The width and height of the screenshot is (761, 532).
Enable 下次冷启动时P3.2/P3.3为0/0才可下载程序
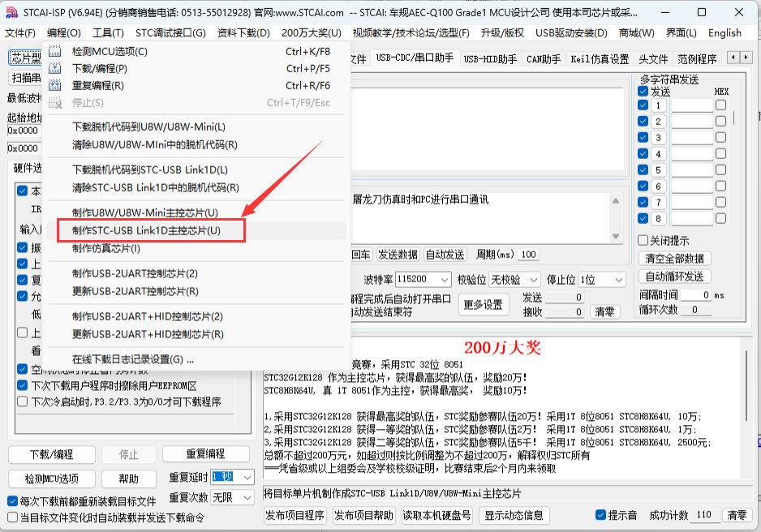click(x=23, y=401)
